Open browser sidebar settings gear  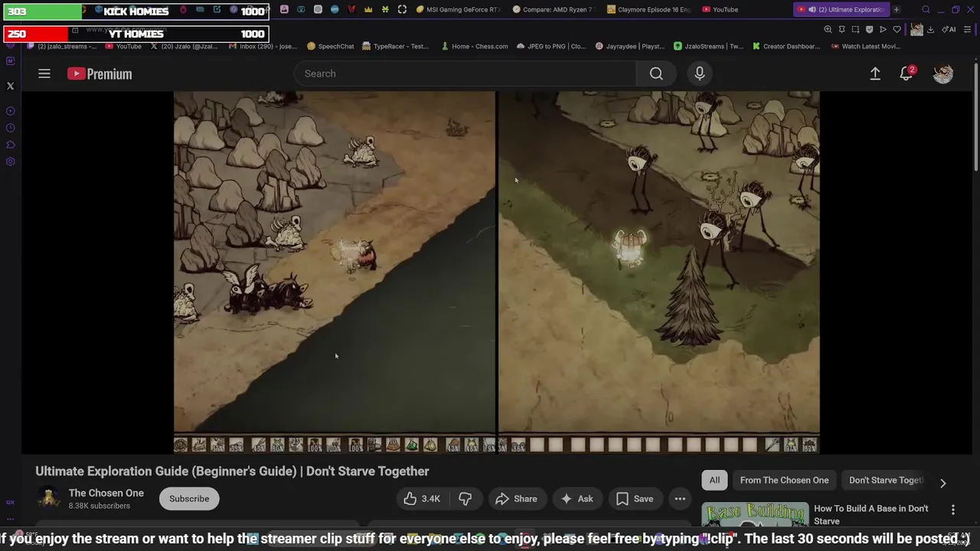10,161
